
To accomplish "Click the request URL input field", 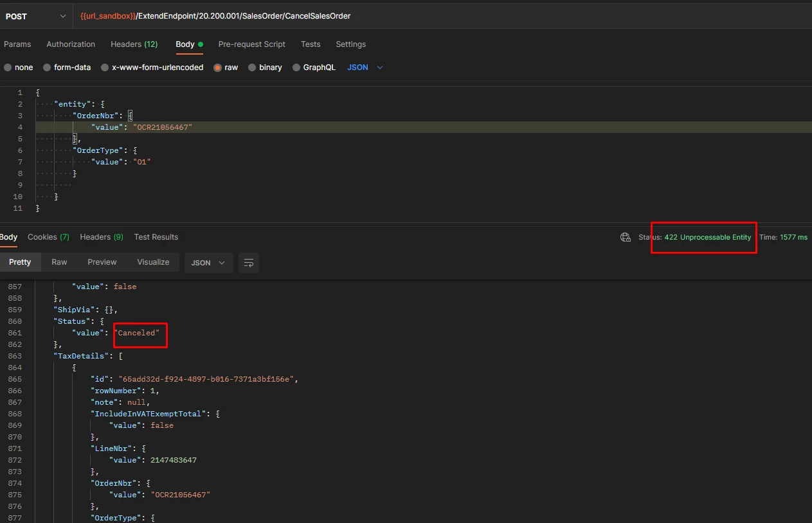I will [442, 16].
